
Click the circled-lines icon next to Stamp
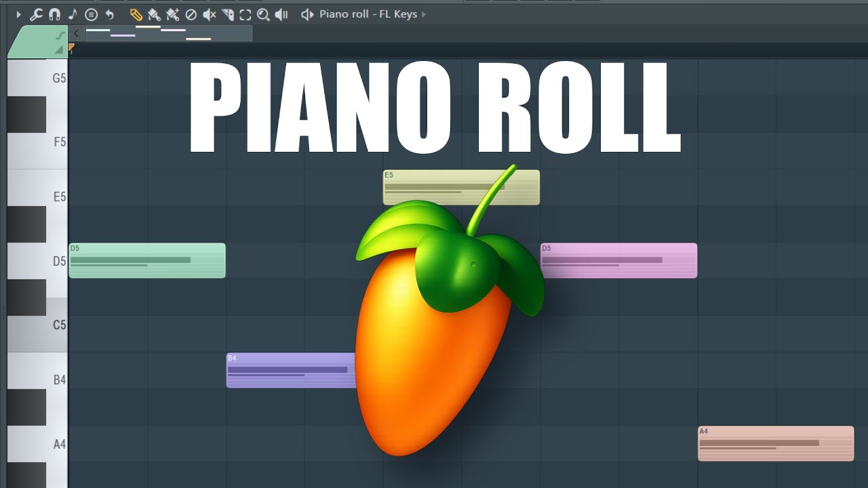91,14
